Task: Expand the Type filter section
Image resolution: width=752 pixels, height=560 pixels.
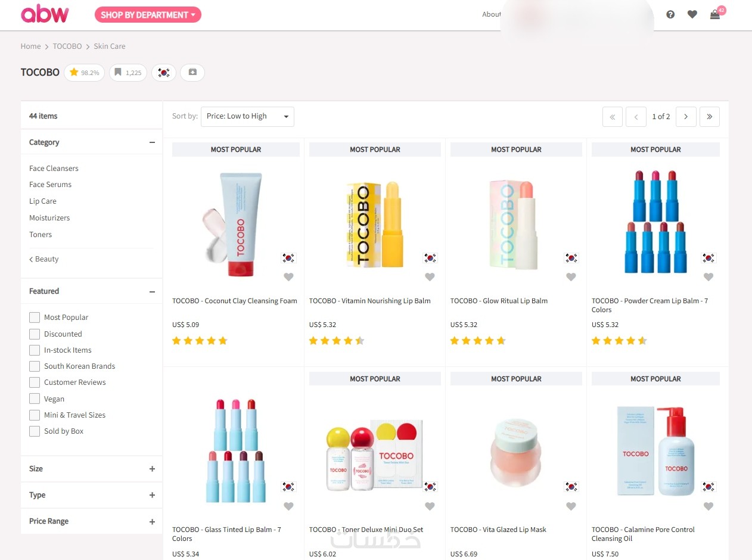Action: pyautogui.click(x=152, y=495)
